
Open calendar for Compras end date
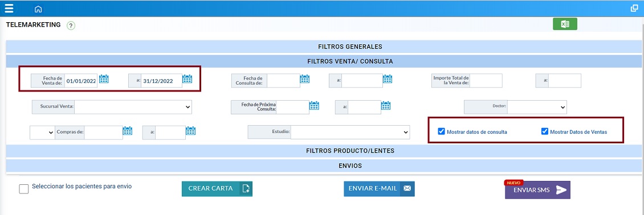190,131
